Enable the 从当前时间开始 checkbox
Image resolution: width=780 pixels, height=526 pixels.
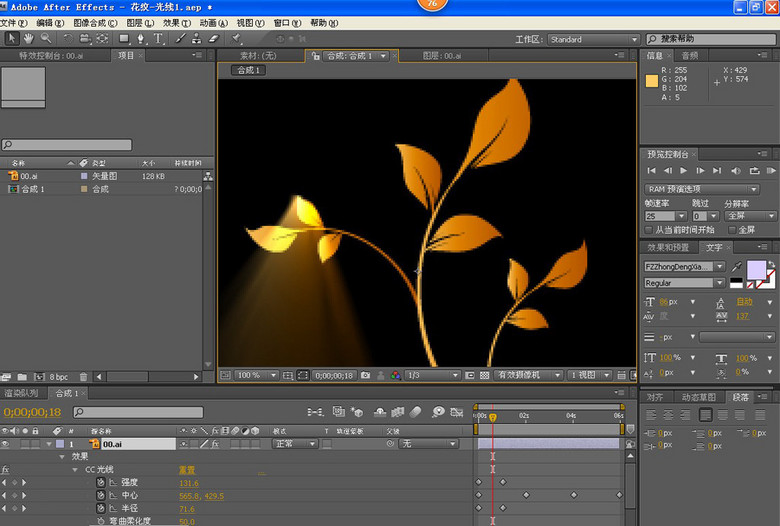coord(649,230)
